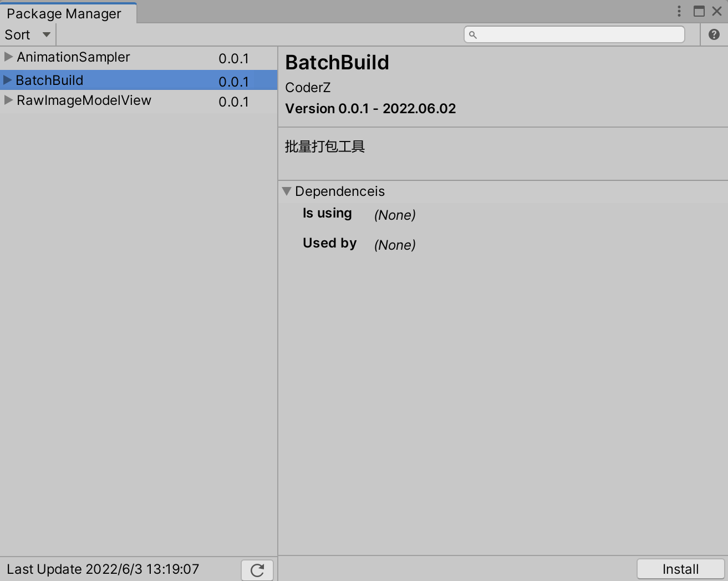The width and height of the screenshot is (728, 581).
Task: Click the help question mark icon
Action: point(714,34)
